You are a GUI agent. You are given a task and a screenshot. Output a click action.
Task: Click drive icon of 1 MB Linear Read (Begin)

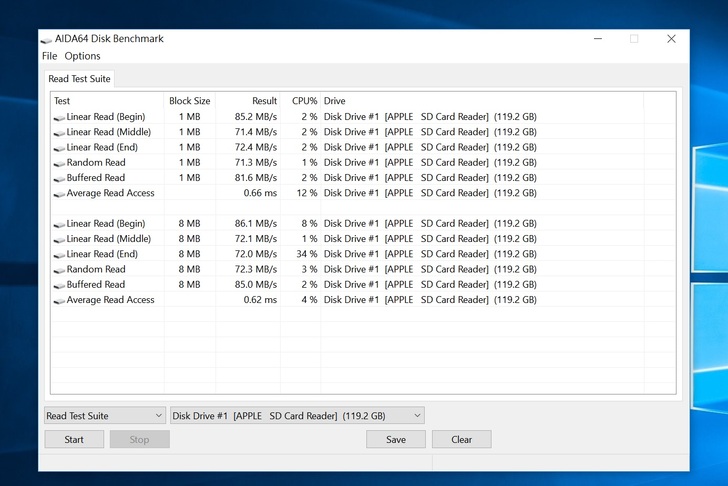tap(59, 117)
